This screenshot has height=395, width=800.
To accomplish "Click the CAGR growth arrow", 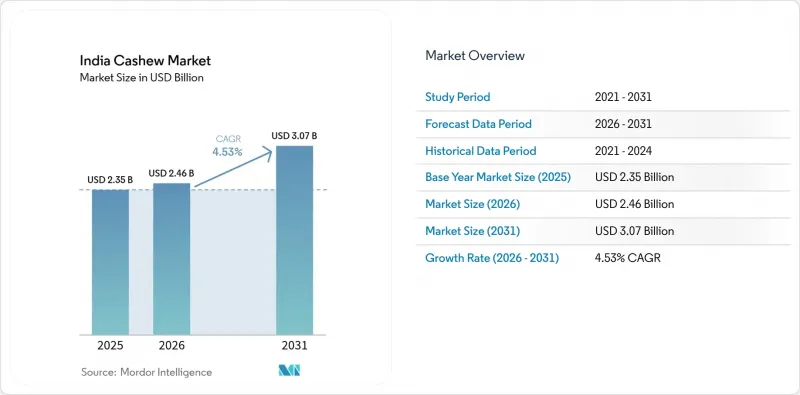I will click(x=234, y=167).
